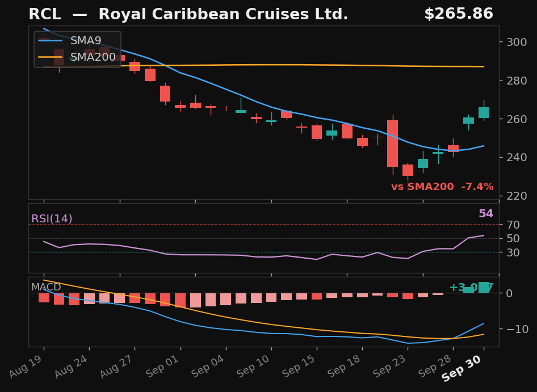
Task: Click the price axis label 240
Action: tap(517, 158)
